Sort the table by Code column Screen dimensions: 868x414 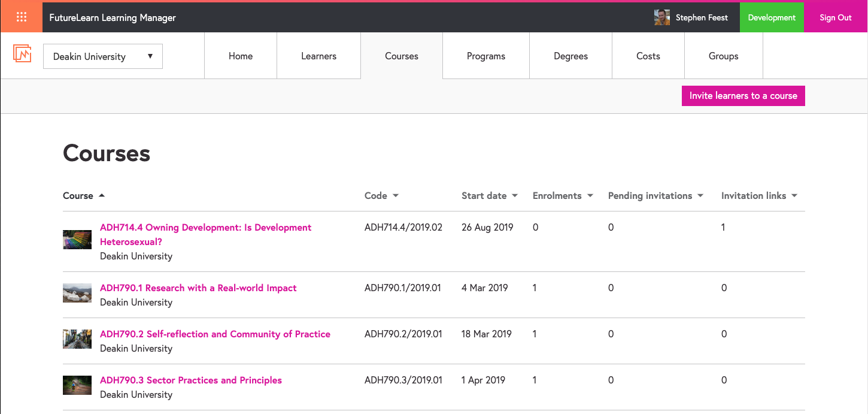pos(381,196)
